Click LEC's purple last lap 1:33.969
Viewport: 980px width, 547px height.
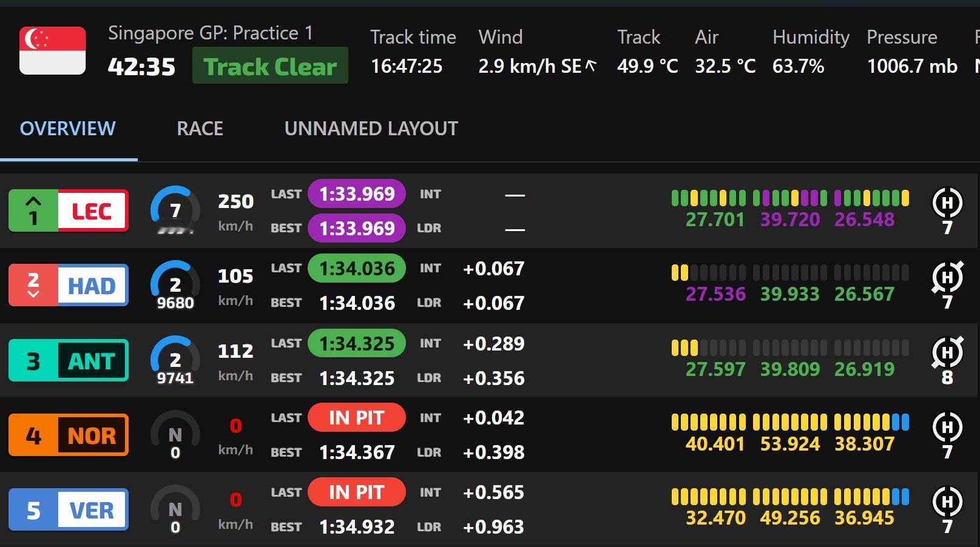pyautogui.click(x=357, y=194)
